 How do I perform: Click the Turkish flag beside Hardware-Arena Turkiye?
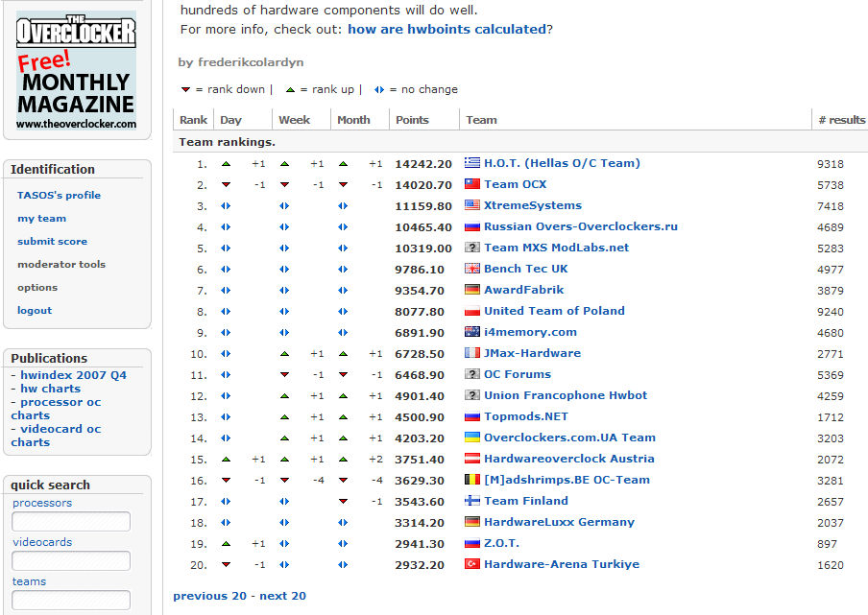[x=471, y=564]
